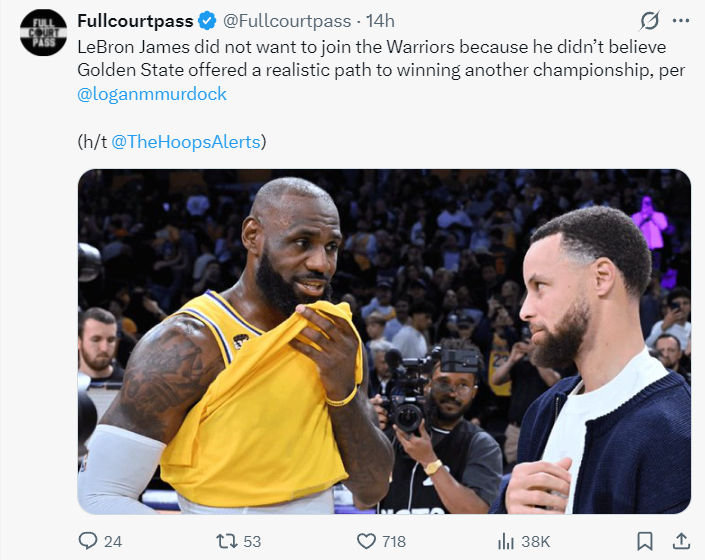This screenshot has height=560, width=705.
Task: Open the Fullcourtpass display name
Action: (x=135, y=21)
